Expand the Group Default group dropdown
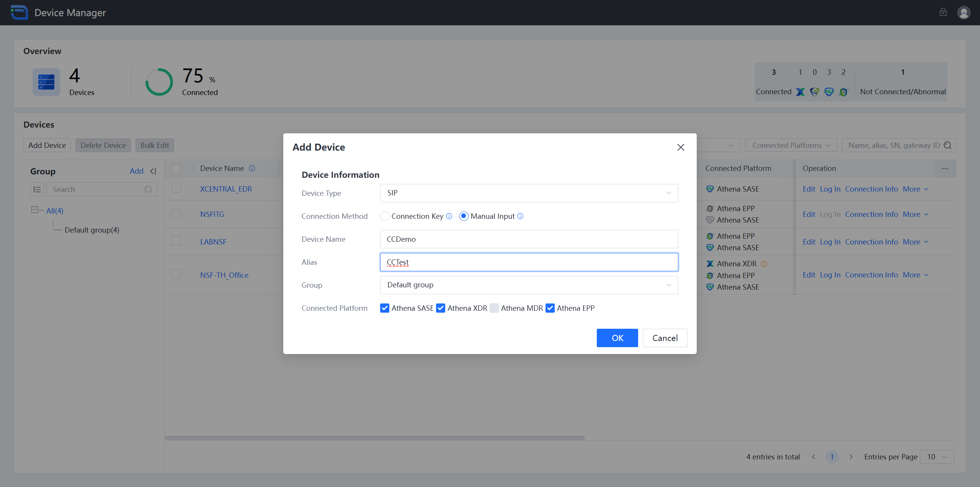The width and height of the screenshot is (980, 487). (x=529, y=285)
